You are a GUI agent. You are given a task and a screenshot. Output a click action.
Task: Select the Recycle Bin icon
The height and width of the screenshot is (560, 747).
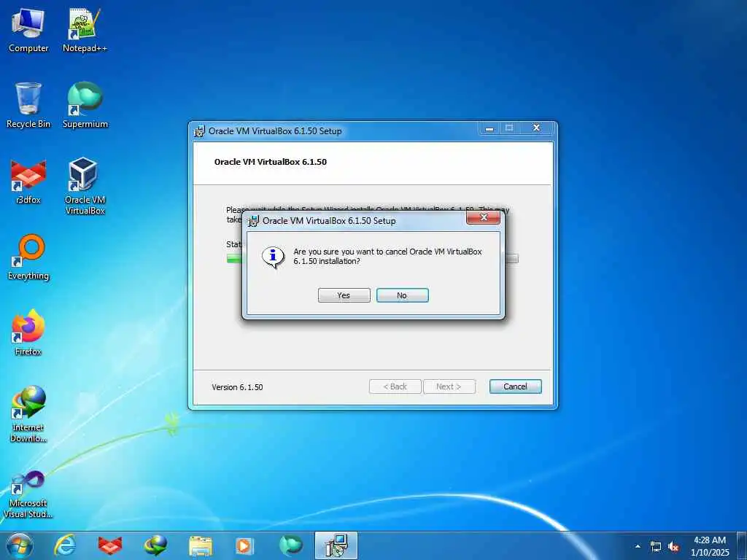point(28,106)
